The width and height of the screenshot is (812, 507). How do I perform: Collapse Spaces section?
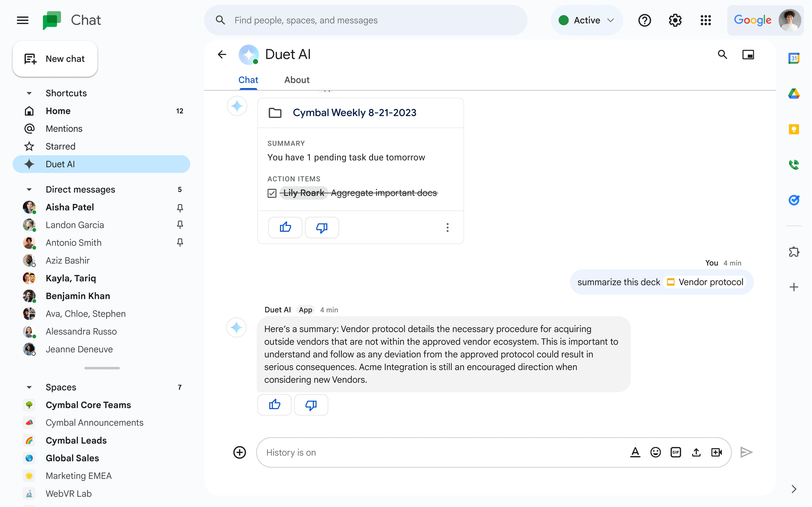click(x=30, y=387)
